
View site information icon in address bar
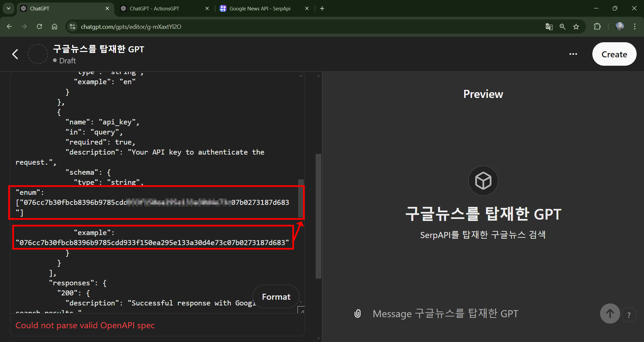(72, 26)
